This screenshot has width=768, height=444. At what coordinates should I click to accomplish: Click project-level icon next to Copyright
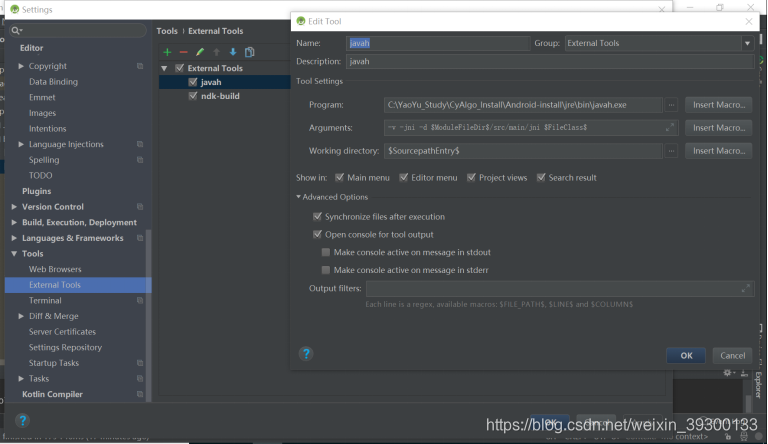(140, 66)
